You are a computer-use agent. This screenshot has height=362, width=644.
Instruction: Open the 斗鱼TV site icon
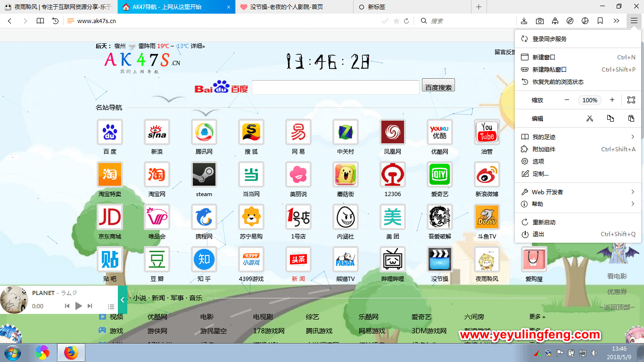pyautogui.click(x=487, y=217)
